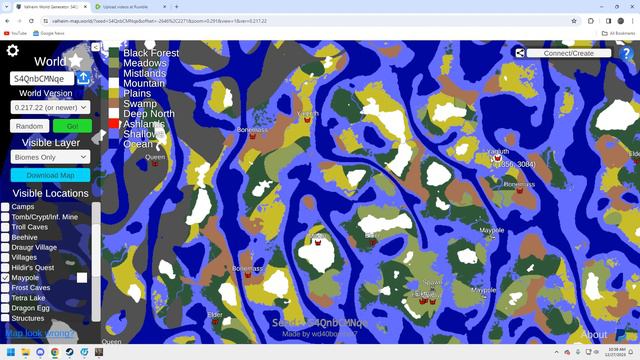Screen dimensions: 640x360
Task: Open the Valheim game icon in the taskbar
Action: (99, 352)
